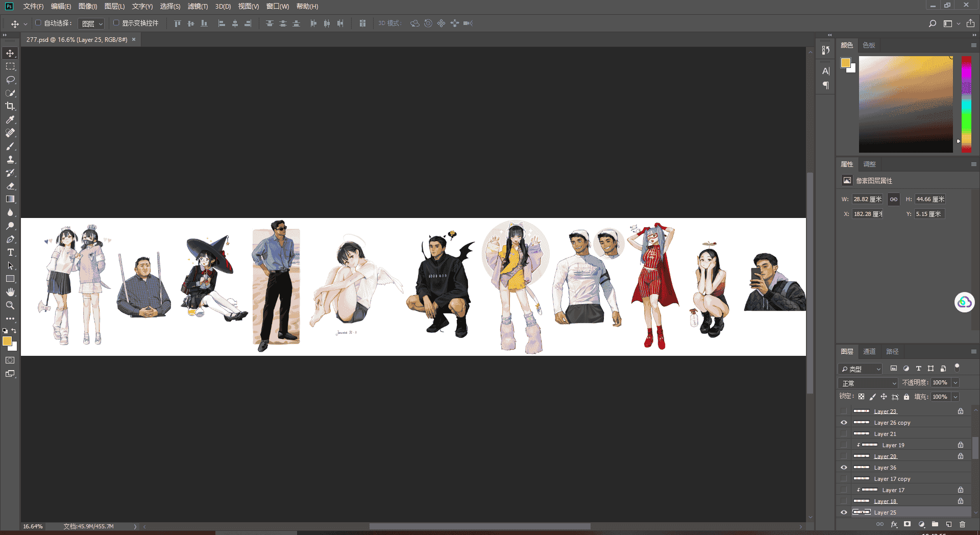Select the Hand tool
This screenshot has width=980, height=535.
coord(10,292)
